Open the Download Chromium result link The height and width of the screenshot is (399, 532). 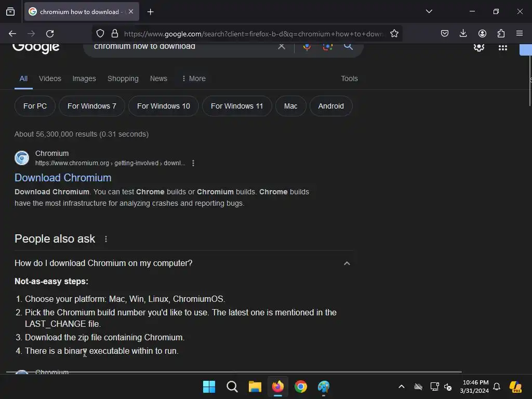(x=63, y=178)
